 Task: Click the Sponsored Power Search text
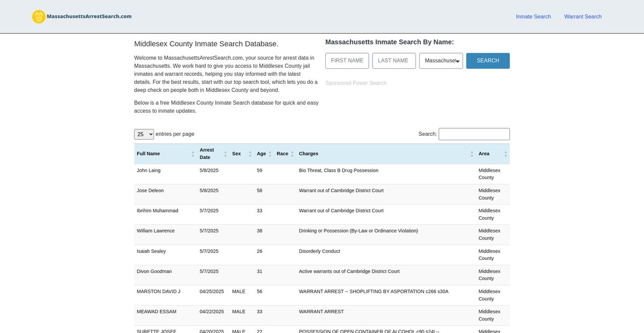click(x=356, y=83)
